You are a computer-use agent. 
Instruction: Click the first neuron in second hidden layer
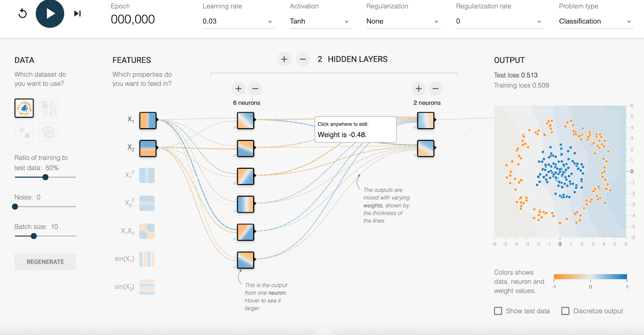[425, 120]
